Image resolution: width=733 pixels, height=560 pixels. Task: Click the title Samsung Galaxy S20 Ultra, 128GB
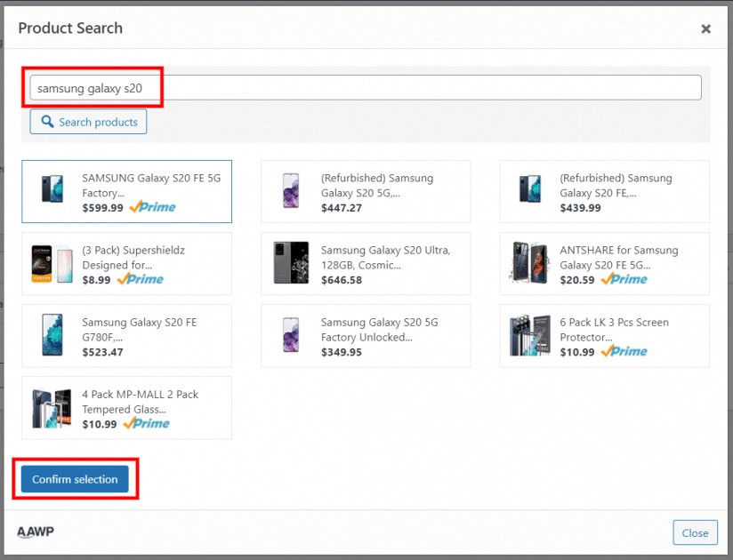tap(386, 258)
